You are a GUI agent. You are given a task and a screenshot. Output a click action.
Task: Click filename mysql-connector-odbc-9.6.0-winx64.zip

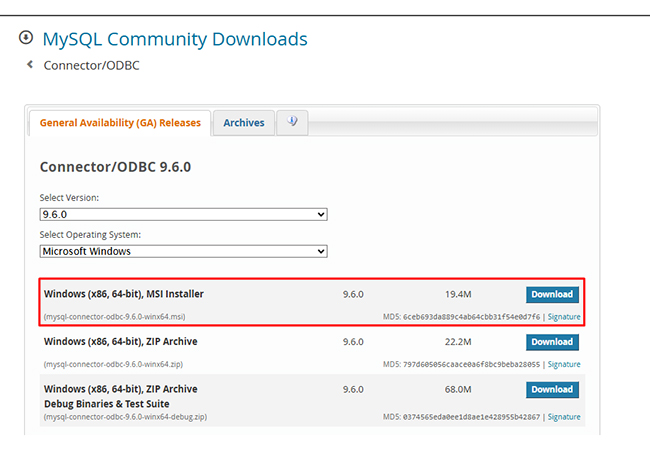tap(113, 364)
